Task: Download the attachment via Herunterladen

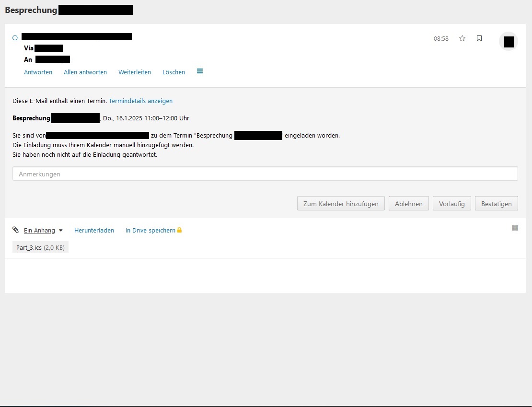Action: pos(94,230)
